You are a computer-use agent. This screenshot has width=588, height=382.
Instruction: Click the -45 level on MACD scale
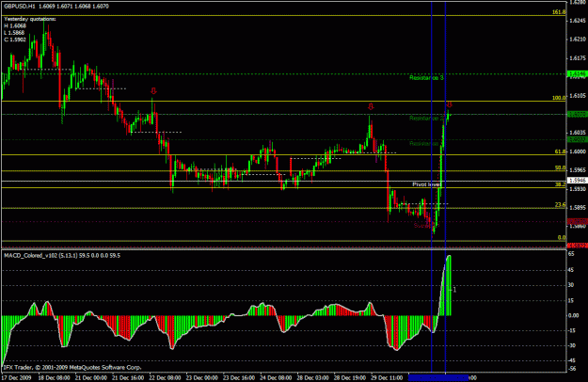[x=571, y=361]
